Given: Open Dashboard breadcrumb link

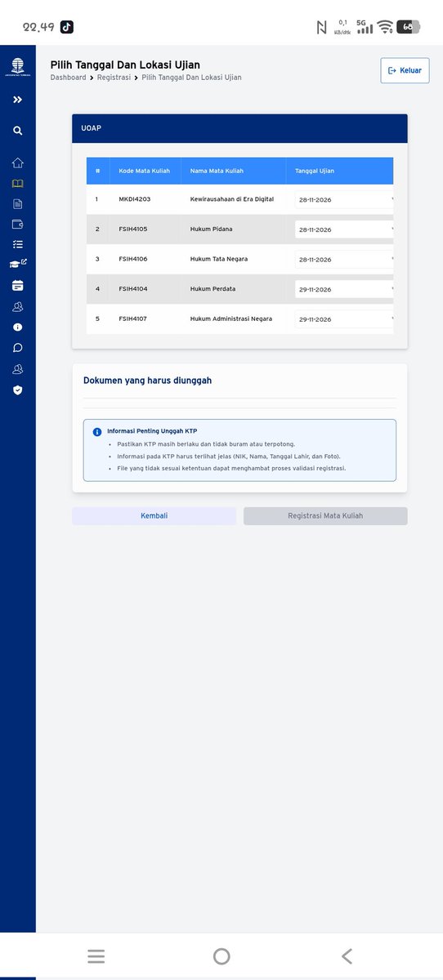Looking at the screenshot, I should [x=68, y=78].
